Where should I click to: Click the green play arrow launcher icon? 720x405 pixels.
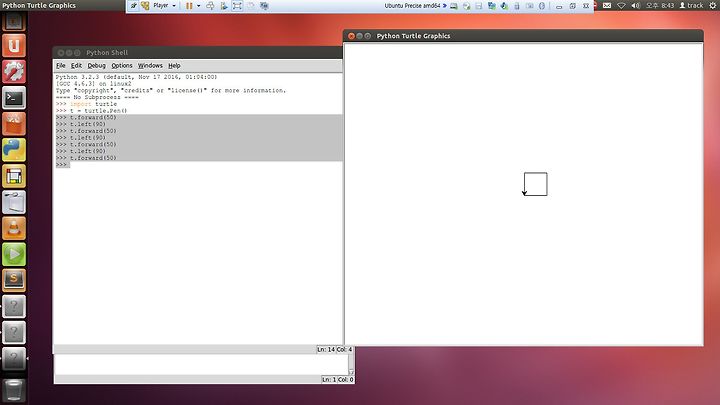[14, 254]
